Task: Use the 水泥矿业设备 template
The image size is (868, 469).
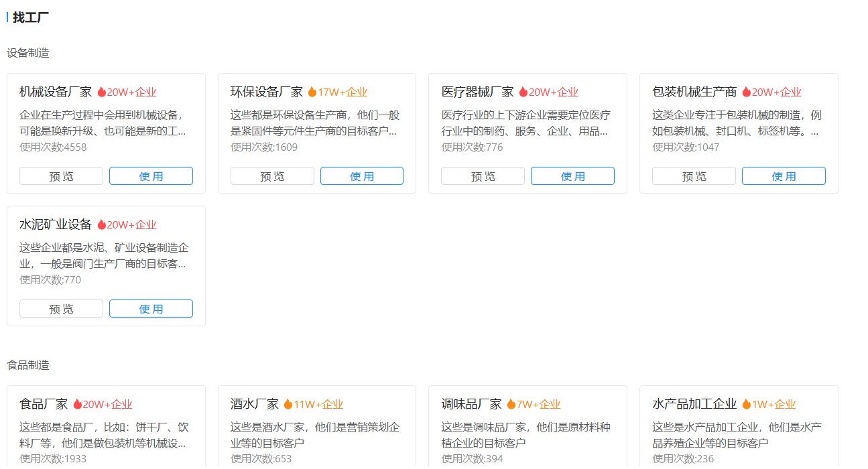Action: 151,309
